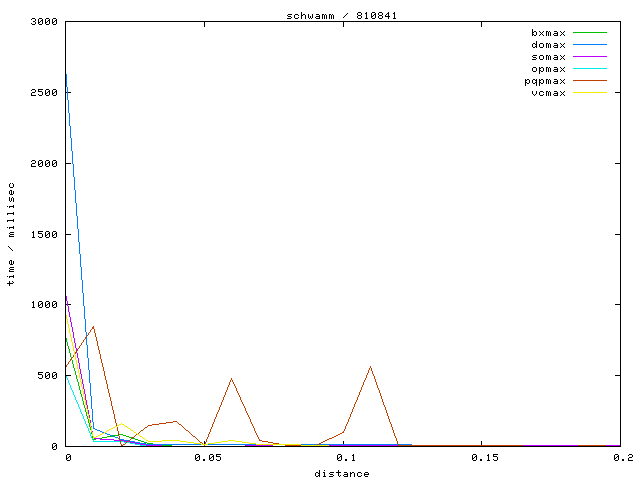Click the 1500 y-axis tick label

(x=45, y=234)
